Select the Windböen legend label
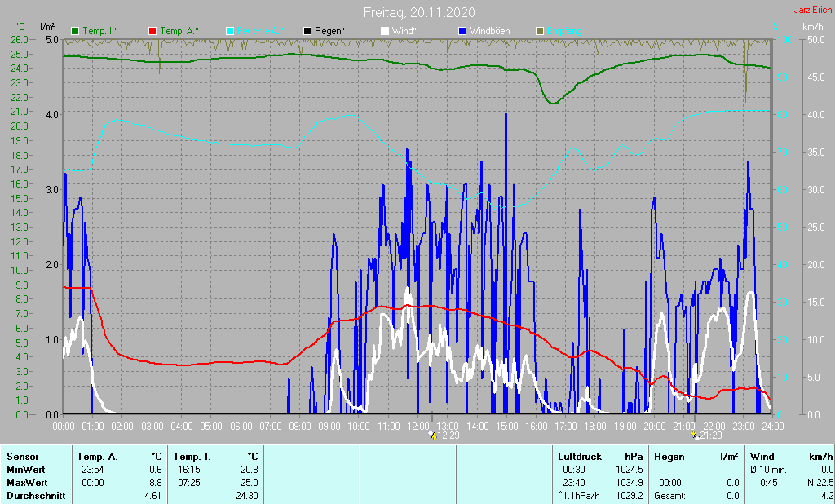 coord(491,31)
